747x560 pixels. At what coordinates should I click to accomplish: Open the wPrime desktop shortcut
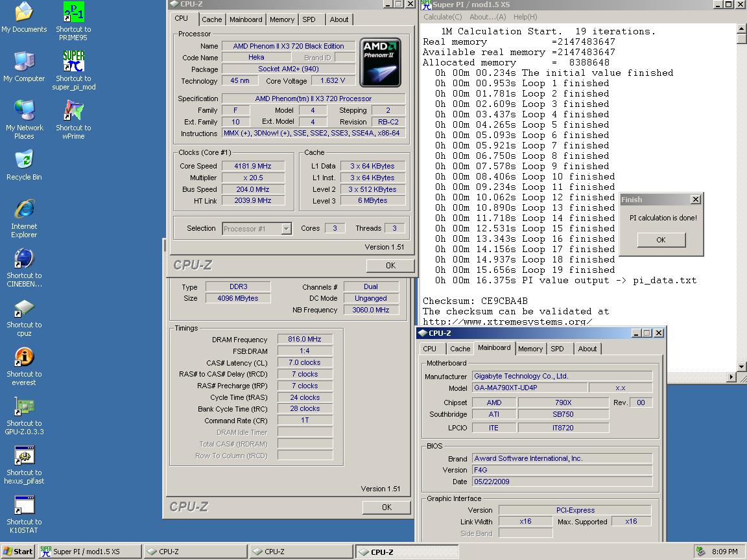(x=73, y=111)
